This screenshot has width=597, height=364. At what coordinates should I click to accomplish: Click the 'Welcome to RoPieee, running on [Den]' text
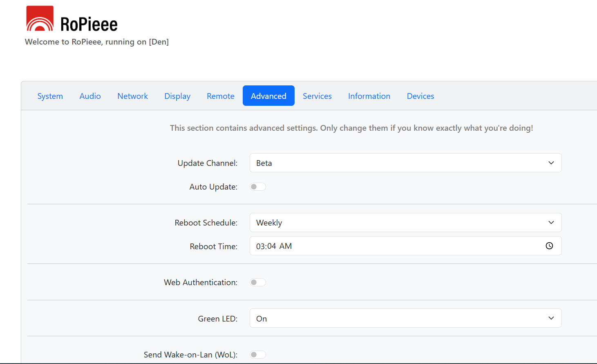[97, 42]
